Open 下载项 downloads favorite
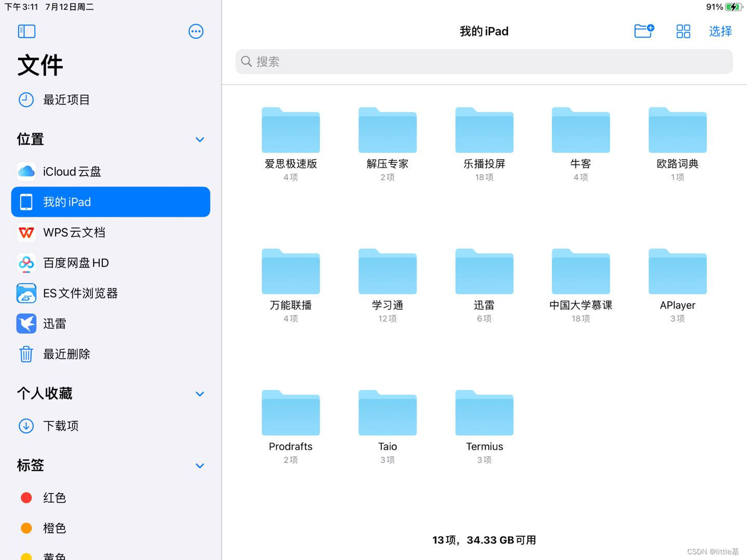747x560 pixels. (x=110, y=426)
